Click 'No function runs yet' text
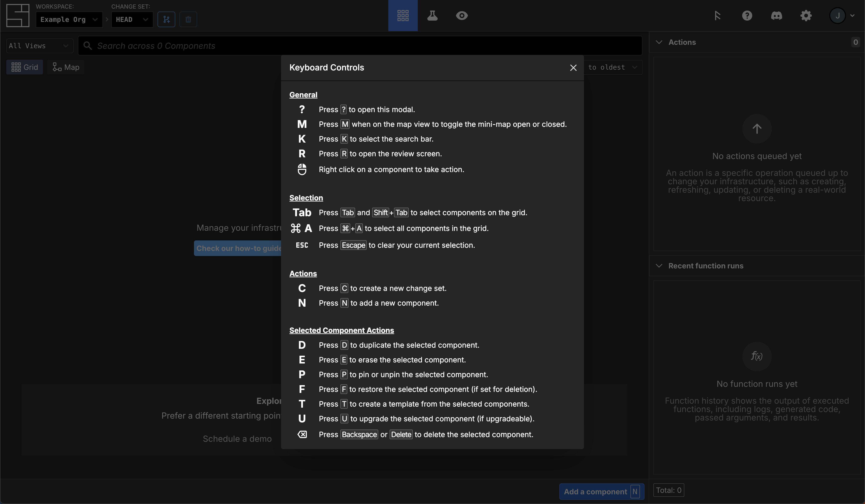The width and height of the screenshot is (865, 504). coord(757,384)
